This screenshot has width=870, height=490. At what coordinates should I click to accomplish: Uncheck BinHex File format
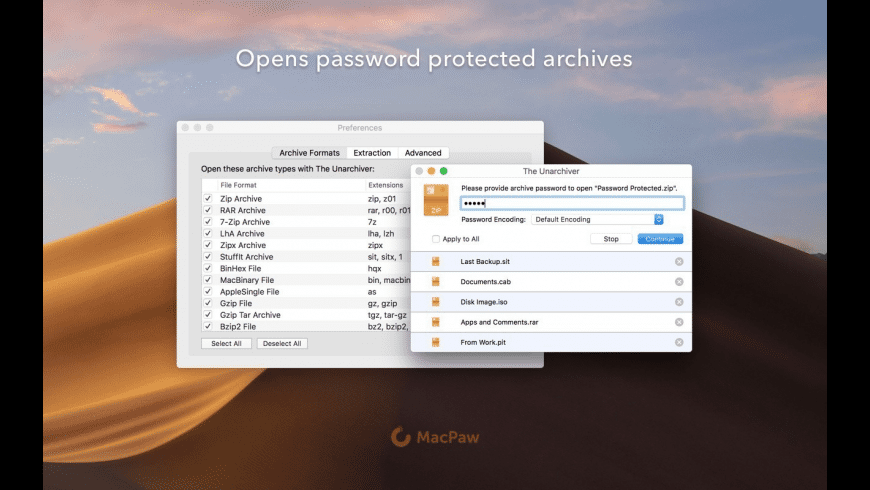coord(208,268)
